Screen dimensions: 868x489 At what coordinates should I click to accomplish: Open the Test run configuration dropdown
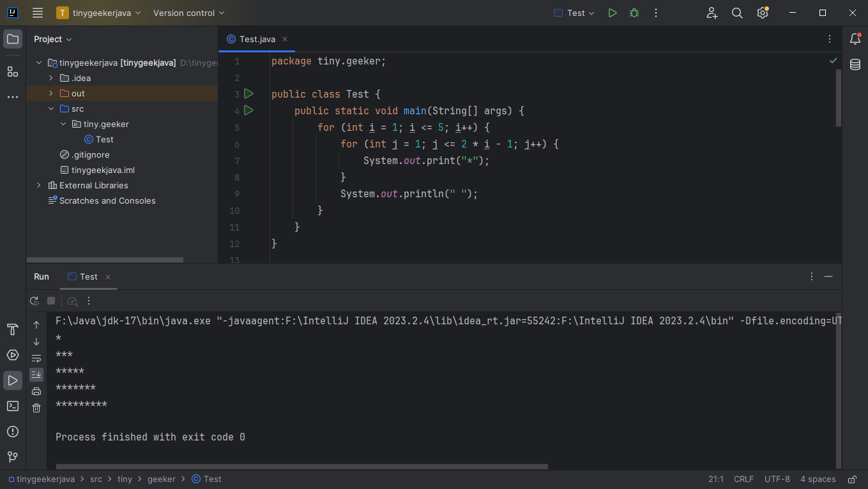pyautogui.click(x=574, y=13)
